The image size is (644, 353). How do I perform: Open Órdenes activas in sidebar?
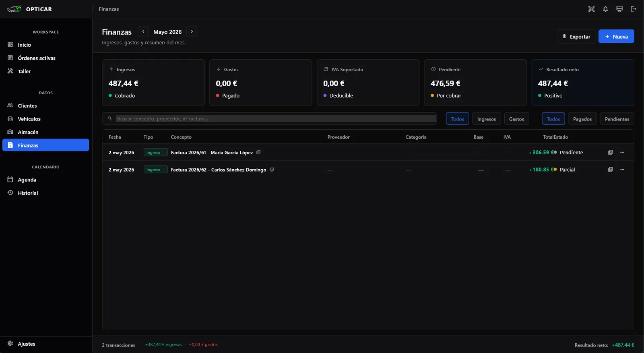tap(46, 58)
